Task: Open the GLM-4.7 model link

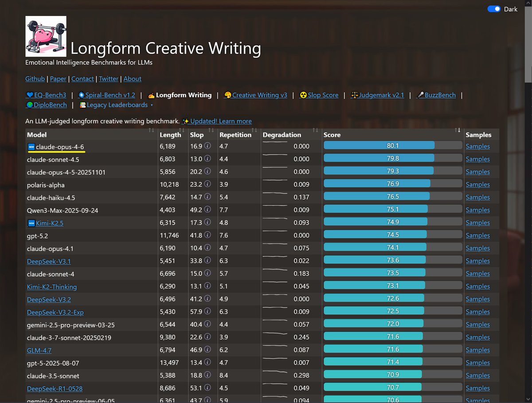Action: pos(39,350)
